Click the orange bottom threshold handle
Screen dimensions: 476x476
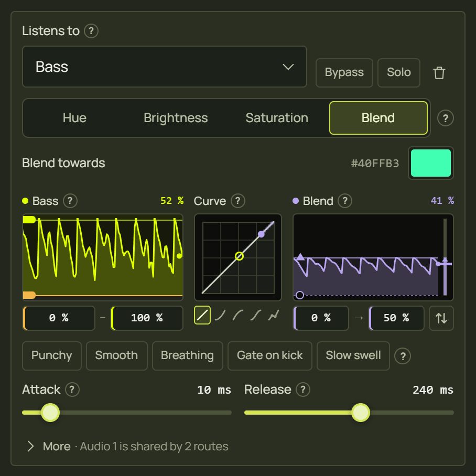click(29, 295)
